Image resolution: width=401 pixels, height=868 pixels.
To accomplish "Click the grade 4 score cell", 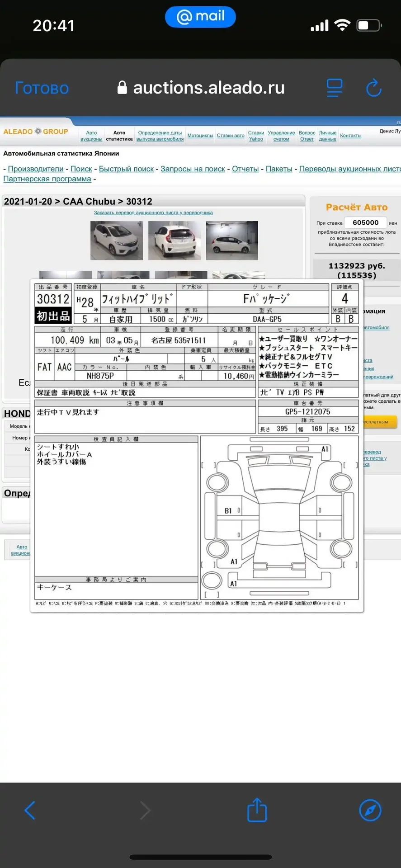I will tap(345, 298).
